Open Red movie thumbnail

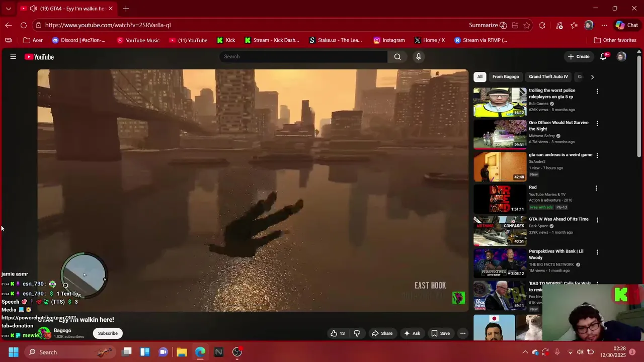[500, 199]
